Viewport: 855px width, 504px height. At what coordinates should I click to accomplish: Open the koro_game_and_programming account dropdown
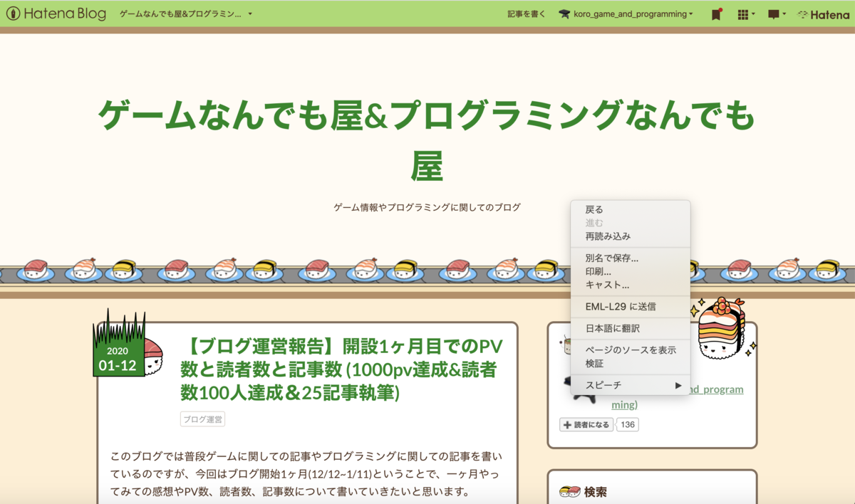633,14
